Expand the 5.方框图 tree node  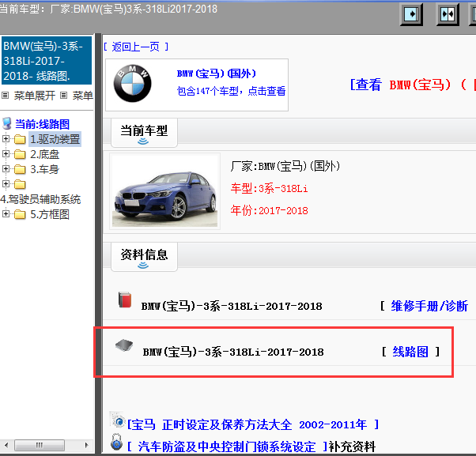point(6,213)
